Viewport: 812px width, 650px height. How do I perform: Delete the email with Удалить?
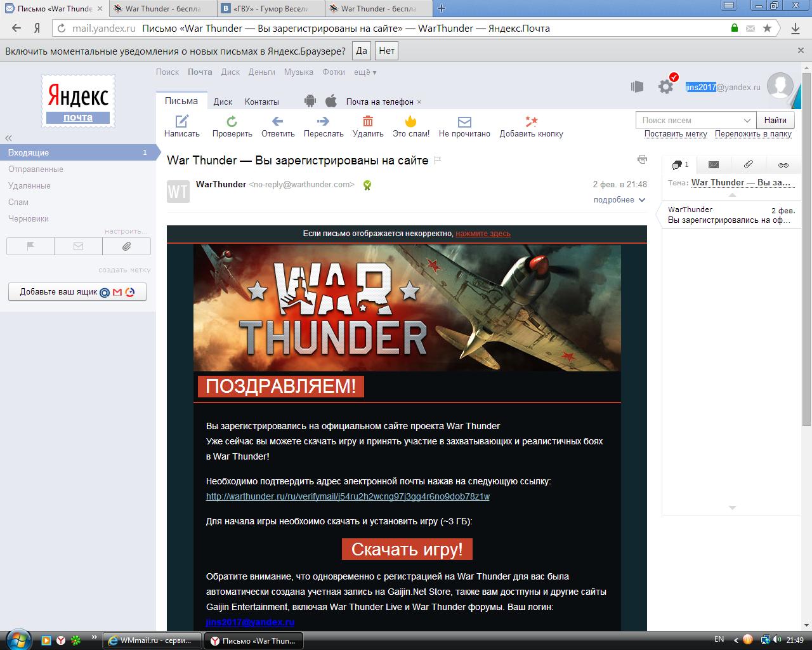pyautogui.click(x=368, y=126)
